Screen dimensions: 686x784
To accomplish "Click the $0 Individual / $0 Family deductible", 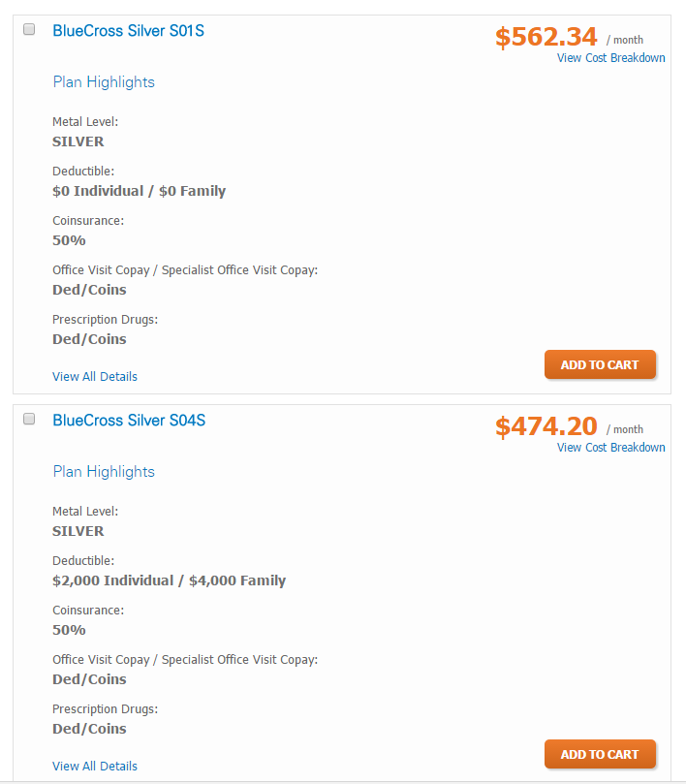I will click(x=139, y=191).
